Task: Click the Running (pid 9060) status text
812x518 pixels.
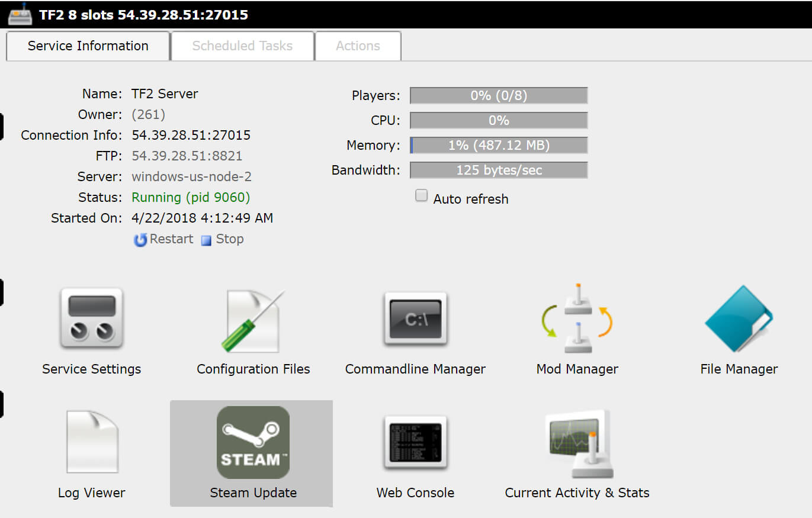Action: point(191,197)
